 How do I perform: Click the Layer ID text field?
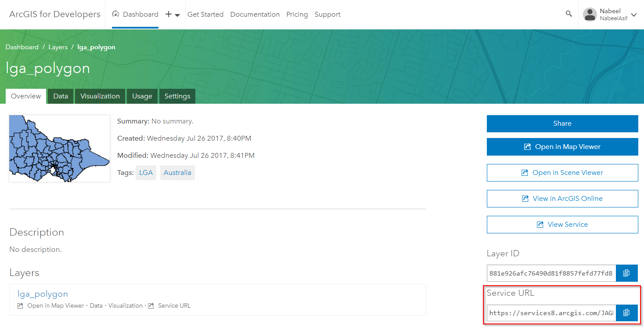[551, 273]
